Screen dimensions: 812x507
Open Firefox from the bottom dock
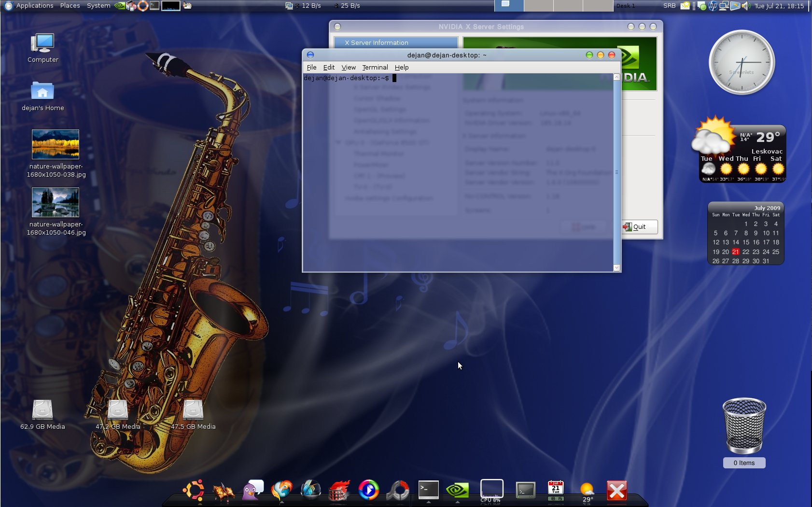coord(282,490)
